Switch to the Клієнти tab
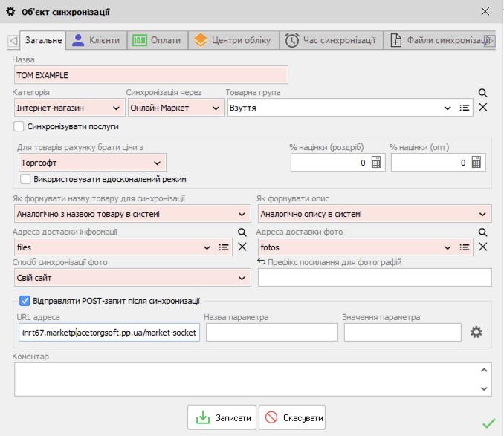The width and height of the screenshot is (504, 436). click(x=96, y=40)
